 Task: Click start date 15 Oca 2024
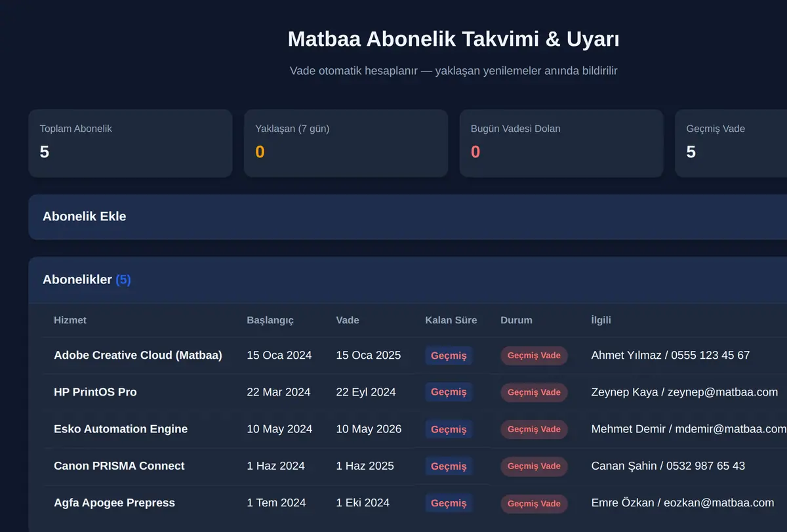tap(279, 356)
